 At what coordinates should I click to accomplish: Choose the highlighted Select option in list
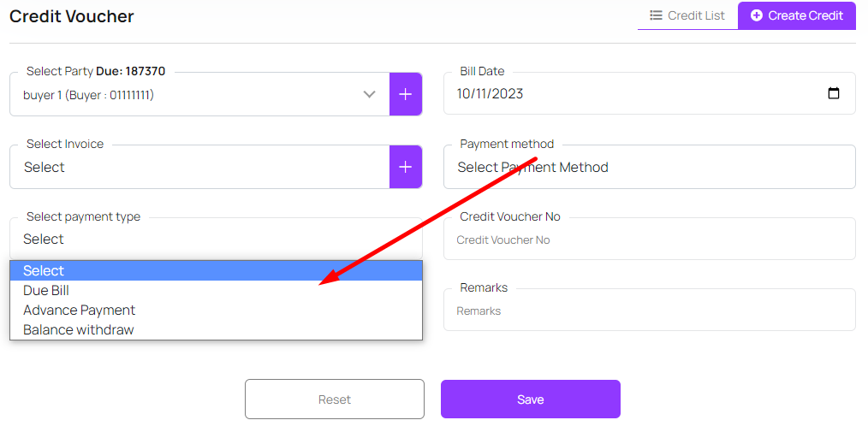[x=216, y=270]
